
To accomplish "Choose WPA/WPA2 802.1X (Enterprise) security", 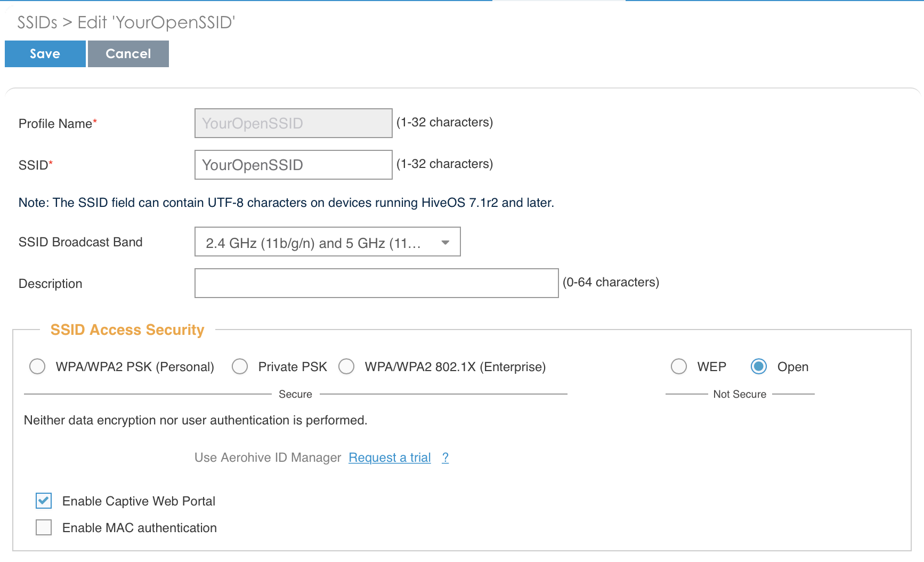I will tap(346, 366).
